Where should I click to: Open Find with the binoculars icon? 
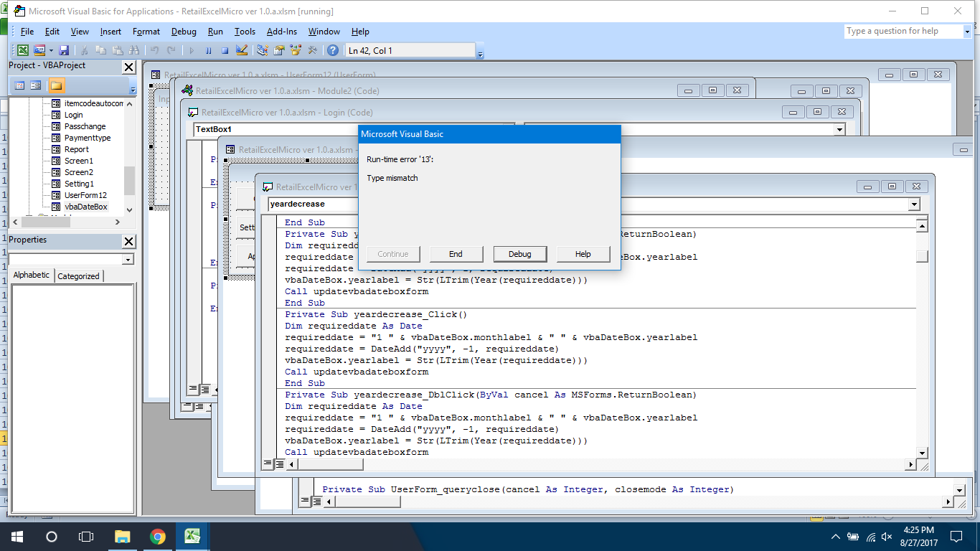coord(133,50)
